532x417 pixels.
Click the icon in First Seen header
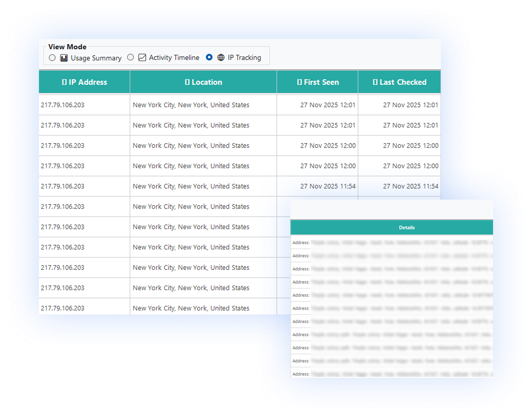click(x=299, y=82)
